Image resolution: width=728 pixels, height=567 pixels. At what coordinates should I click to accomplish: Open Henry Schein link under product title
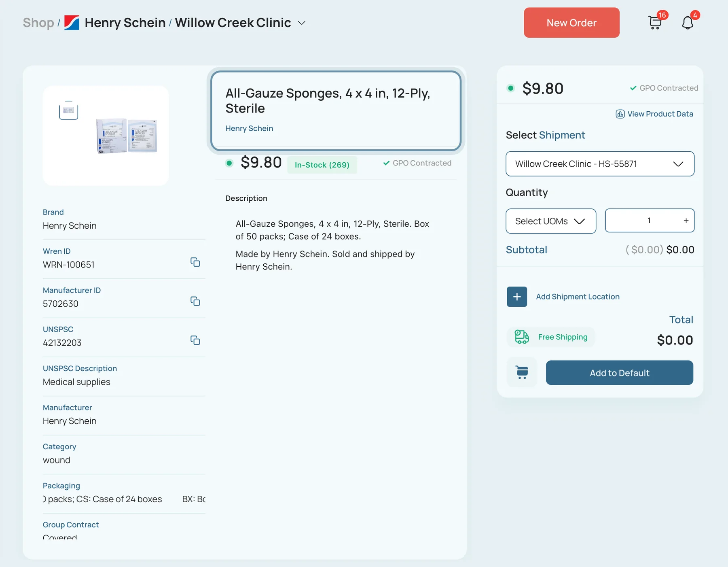tap(249, 128)
